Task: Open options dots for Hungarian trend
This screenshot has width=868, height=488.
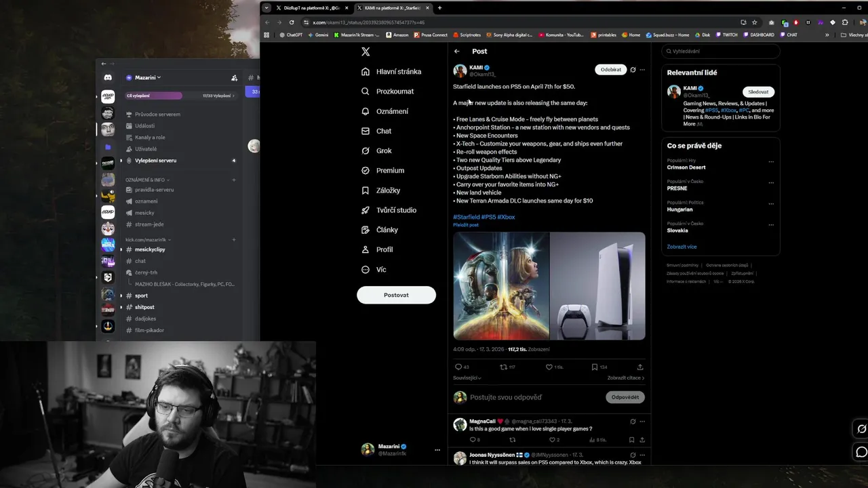Action: click(x=771, y=204)
